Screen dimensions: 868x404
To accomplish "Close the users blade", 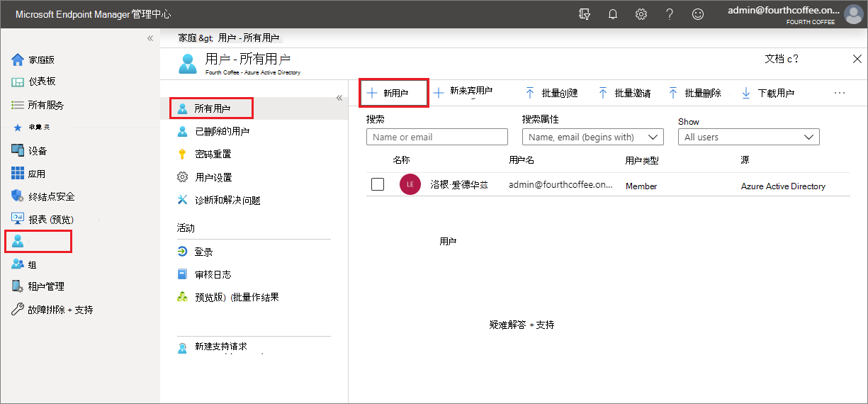I will point(857,59).
